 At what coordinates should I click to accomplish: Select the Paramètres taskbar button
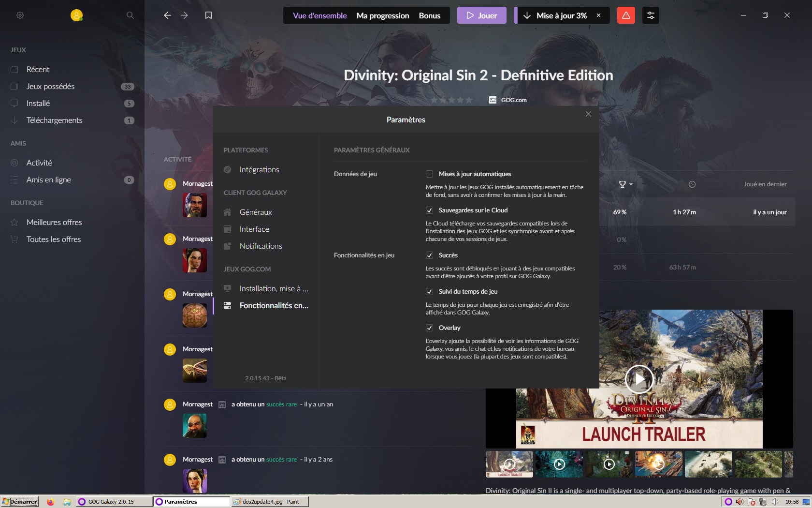[191, 502]
